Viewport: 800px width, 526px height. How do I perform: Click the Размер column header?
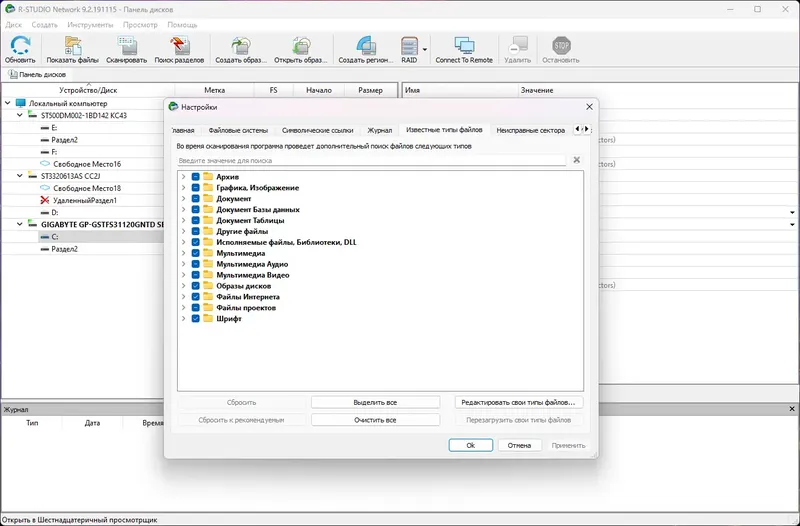pos(370,90)
